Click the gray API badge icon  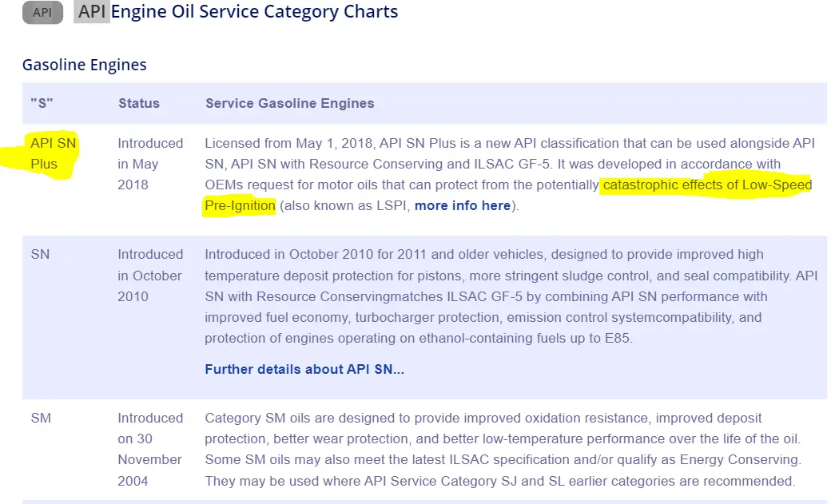[x=42, y=12]
